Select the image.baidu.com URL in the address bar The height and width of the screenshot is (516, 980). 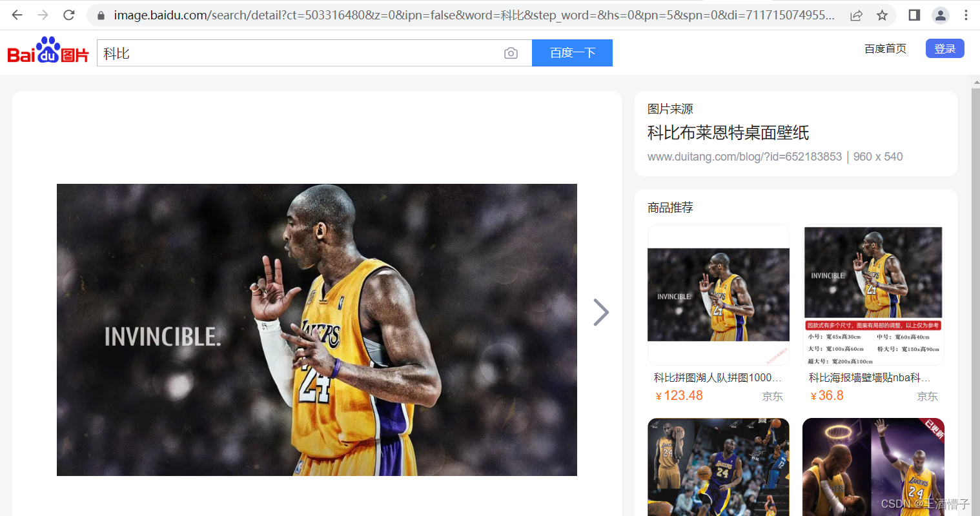(x=474, y=15)
